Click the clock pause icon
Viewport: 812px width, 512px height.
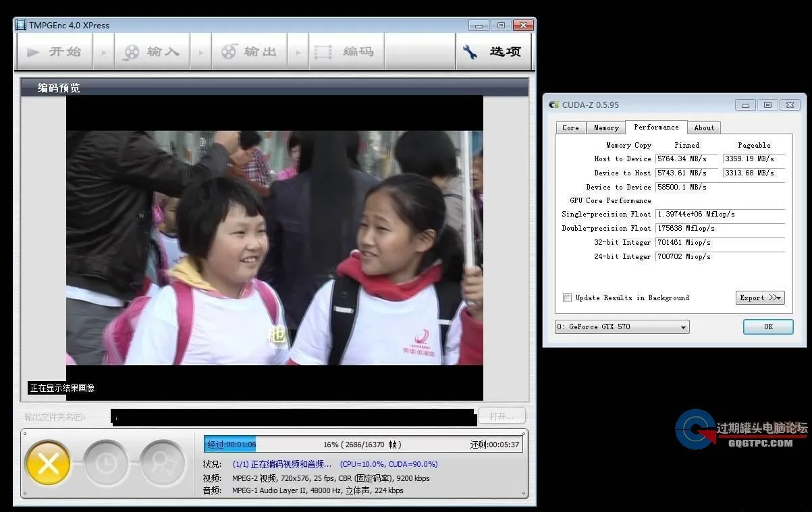tap(107, 464)
